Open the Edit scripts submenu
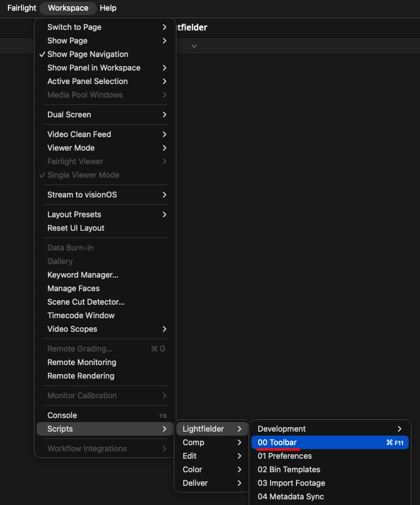 pos(212,456)
